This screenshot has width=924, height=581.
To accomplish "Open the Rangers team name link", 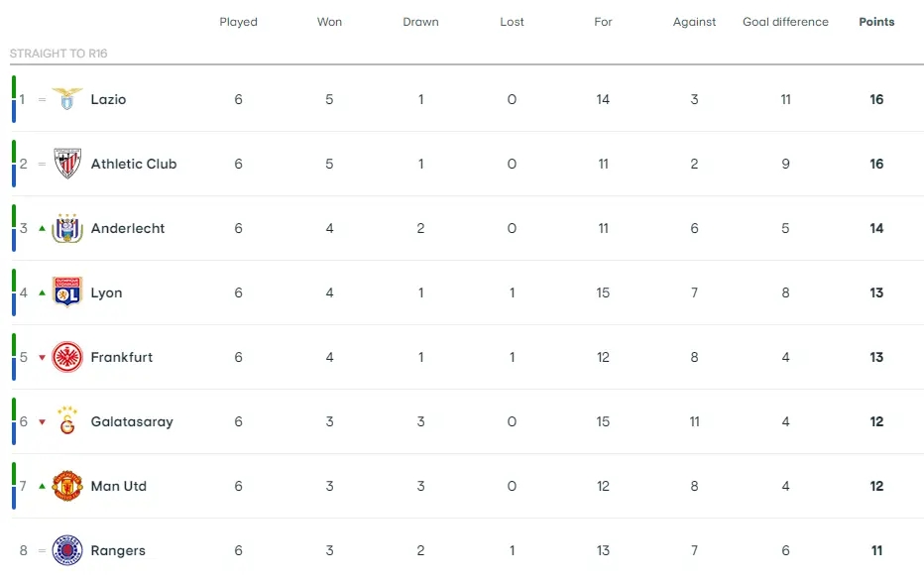I will [118, 551].
